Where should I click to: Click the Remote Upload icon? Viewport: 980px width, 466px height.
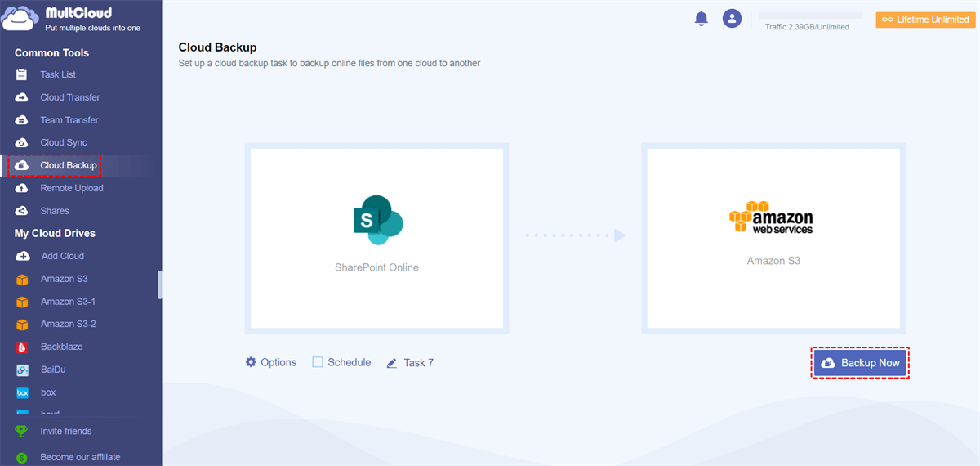click(22, 188)
